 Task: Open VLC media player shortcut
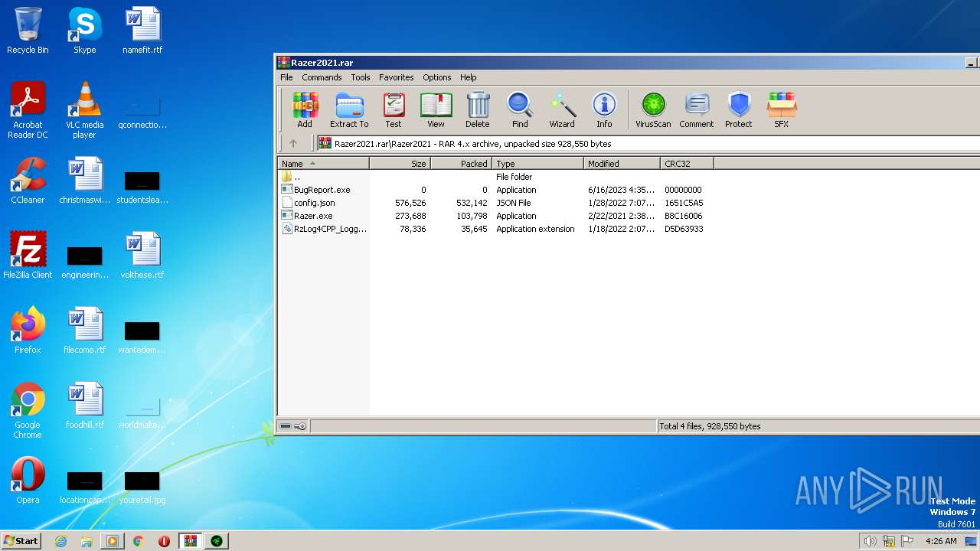coord(84,111)
